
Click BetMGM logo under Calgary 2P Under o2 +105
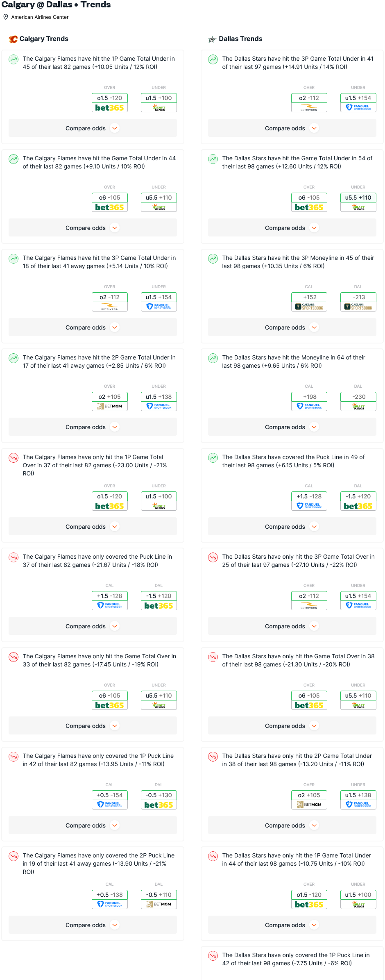(110, 406)
